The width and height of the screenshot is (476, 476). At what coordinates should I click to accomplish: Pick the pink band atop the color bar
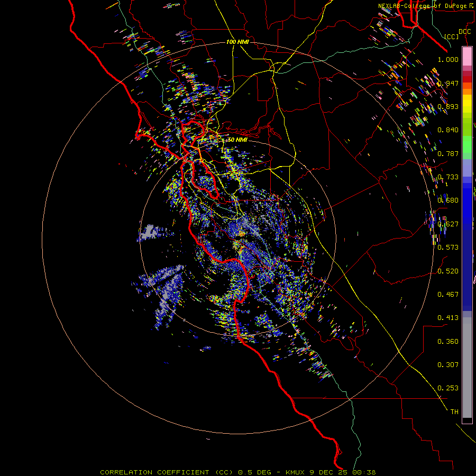[x=467, y=57]
